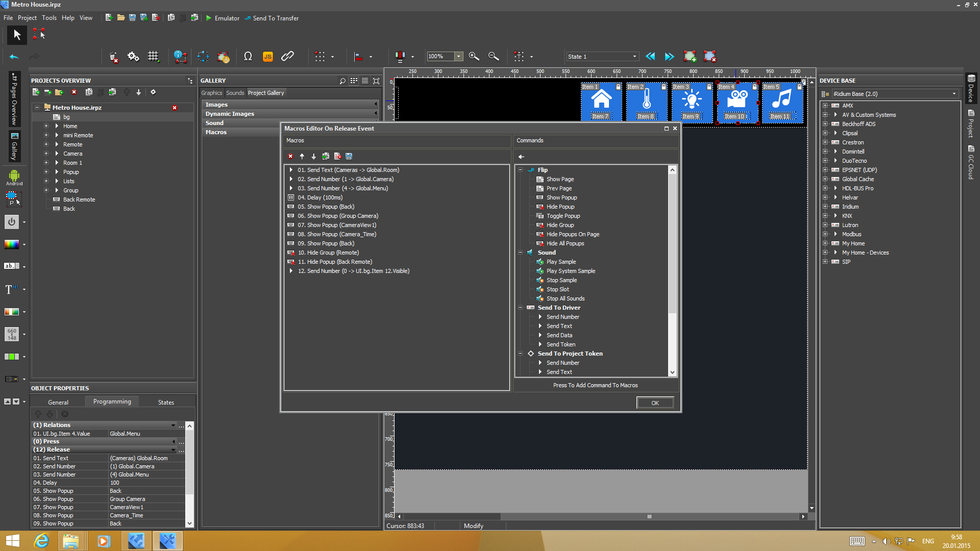980x551 pixels.
Task: Select macro 10 Hide Group (Remote)
Action: pyautogui.click(x=333, y=253)
